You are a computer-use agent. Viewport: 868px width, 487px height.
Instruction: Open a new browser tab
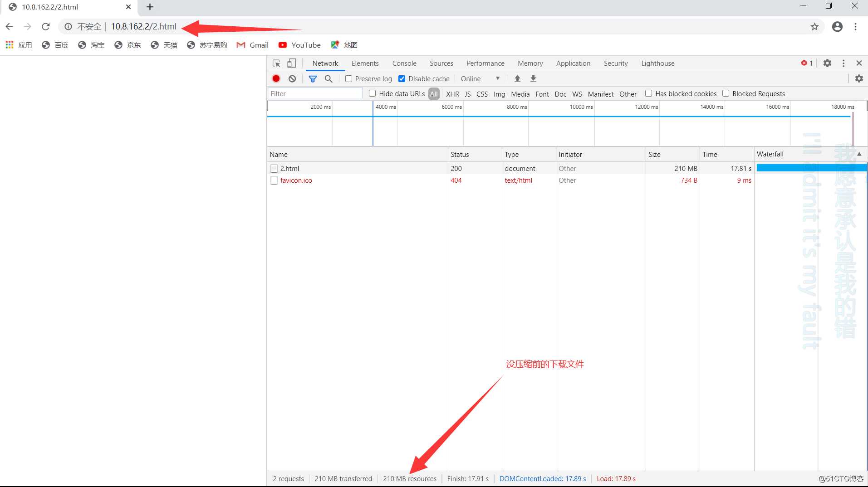(x=150, y=7)
